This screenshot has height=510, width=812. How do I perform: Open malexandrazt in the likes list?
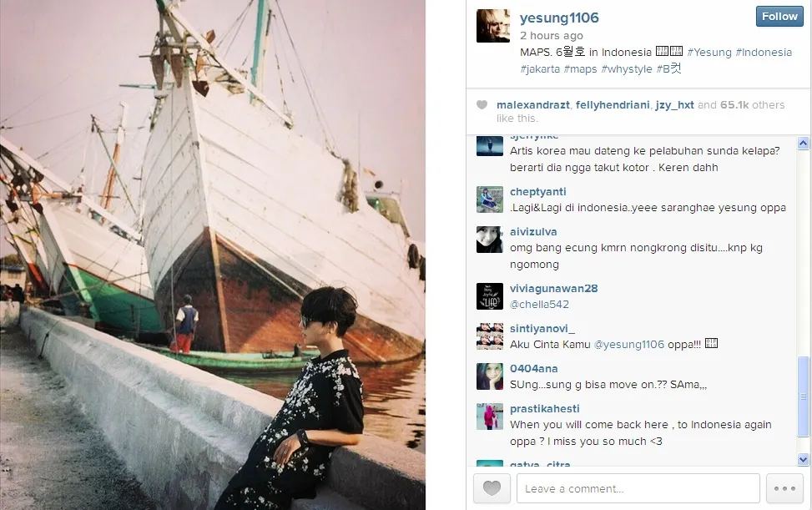coord(533,104)
